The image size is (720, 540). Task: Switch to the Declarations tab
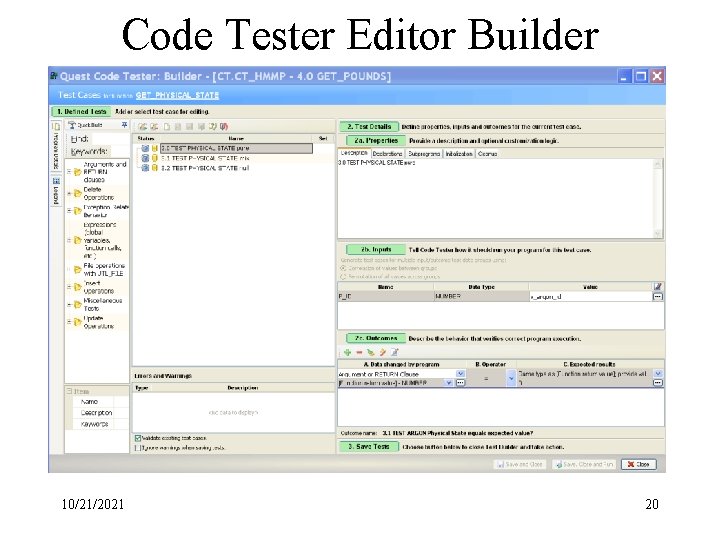388,154
